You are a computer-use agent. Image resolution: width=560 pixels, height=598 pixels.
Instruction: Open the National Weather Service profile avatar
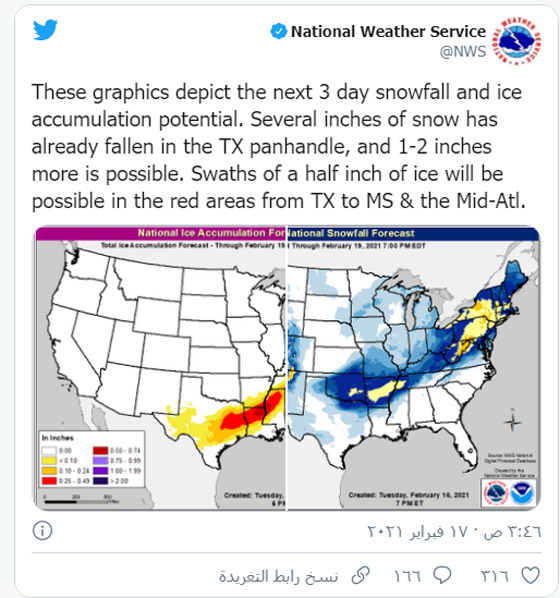click(517, 40)
